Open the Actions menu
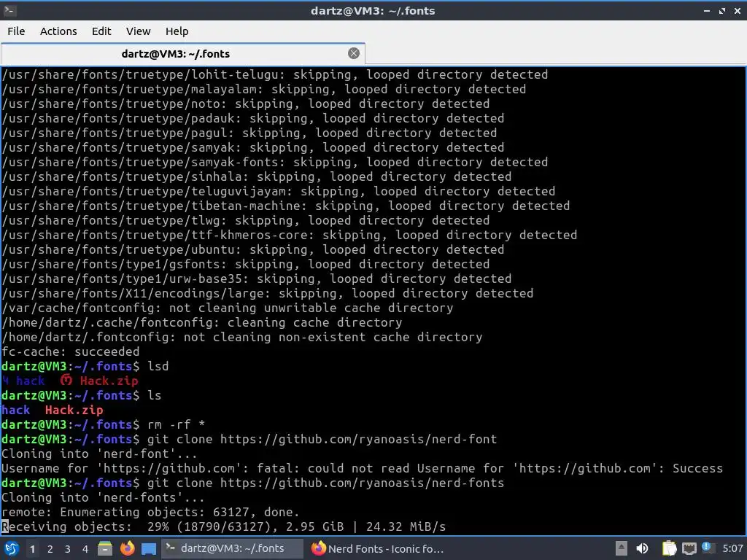Image resolution: width=747 pixels, height=560 pixels. coord(58,31)
